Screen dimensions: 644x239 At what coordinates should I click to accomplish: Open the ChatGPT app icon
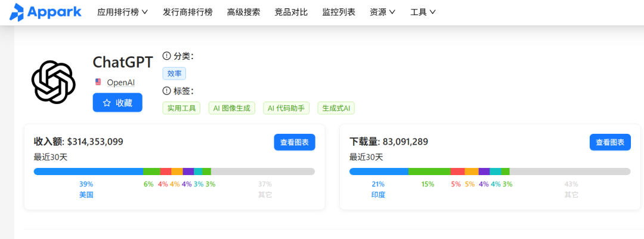point(54,81)
